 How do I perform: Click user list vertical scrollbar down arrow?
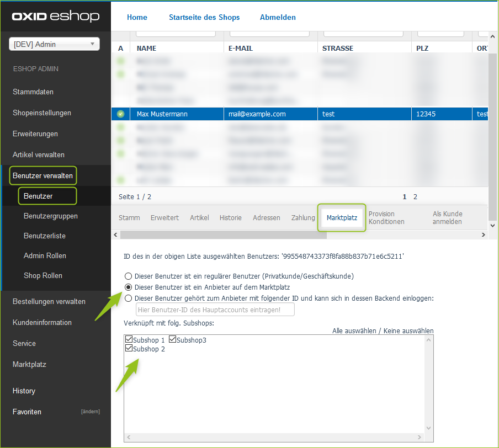click(x=492, y=226)
